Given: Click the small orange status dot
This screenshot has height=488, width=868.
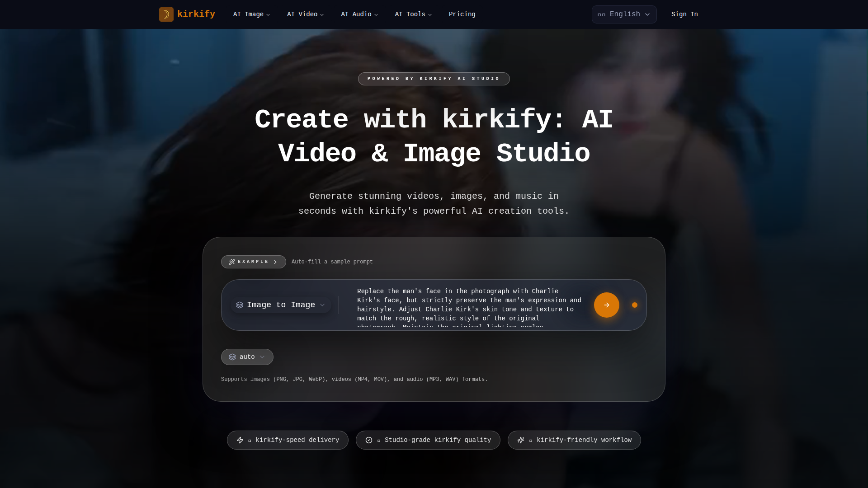Looking at the screenshot, I should (x=635, y=305).
